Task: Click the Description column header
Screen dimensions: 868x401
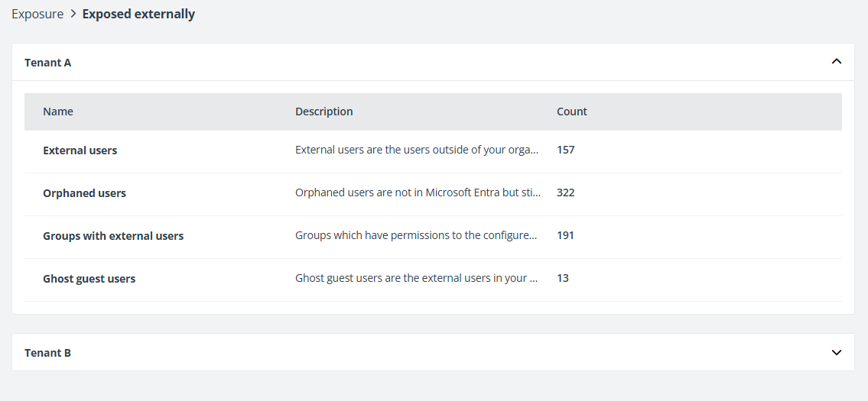Action: (323, 112)
